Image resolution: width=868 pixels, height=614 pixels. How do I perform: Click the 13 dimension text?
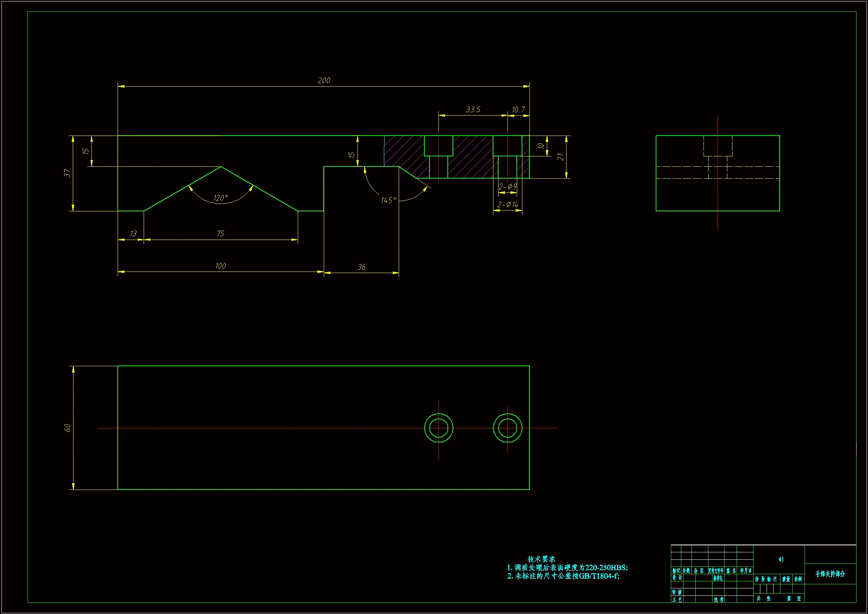pyautogui.click(x=133, y=234)
